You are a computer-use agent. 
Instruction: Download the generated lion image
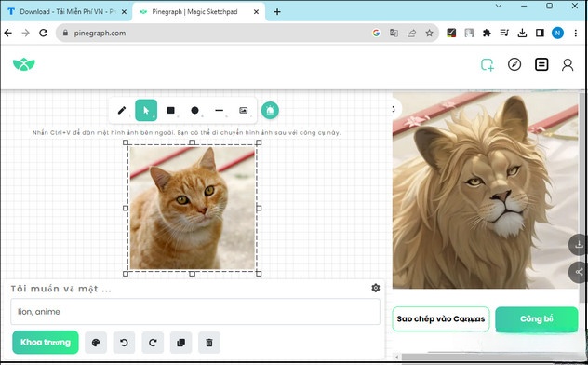click(579, 245)
